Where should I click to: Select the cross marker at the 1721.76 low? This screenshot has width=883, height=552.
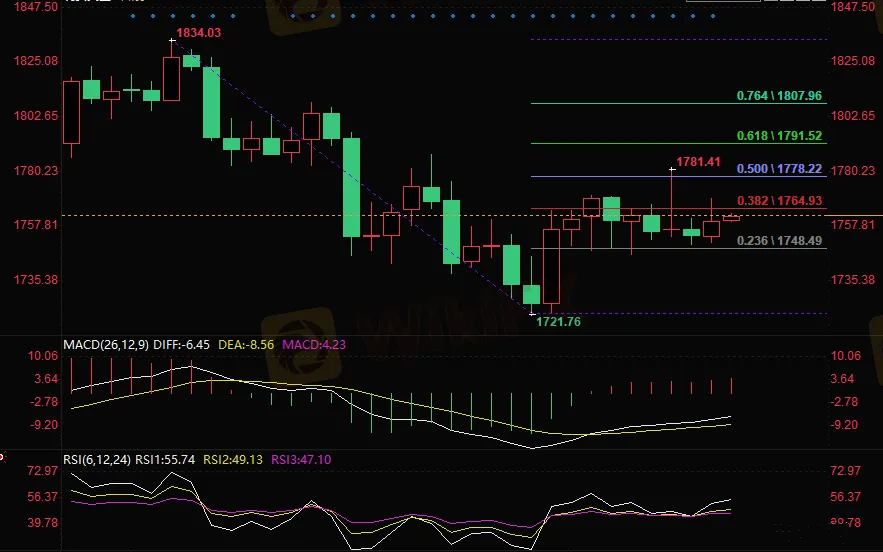pos(532,314)
